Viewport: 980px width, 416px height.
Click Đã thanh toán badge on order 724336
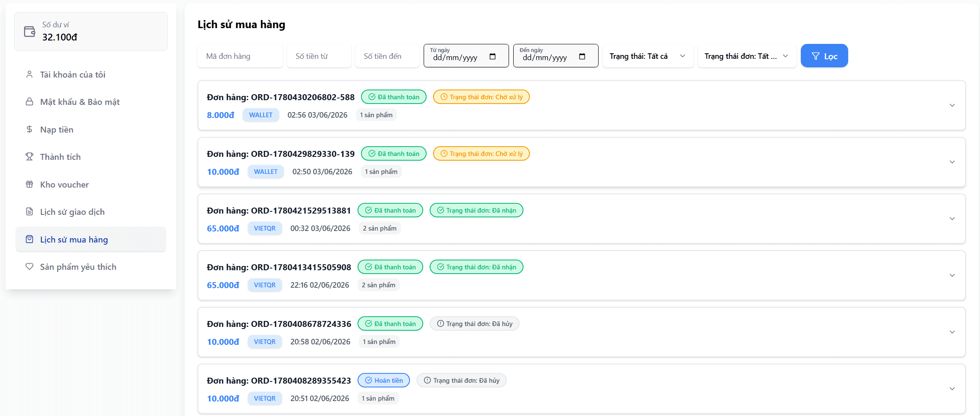point(390,324)
